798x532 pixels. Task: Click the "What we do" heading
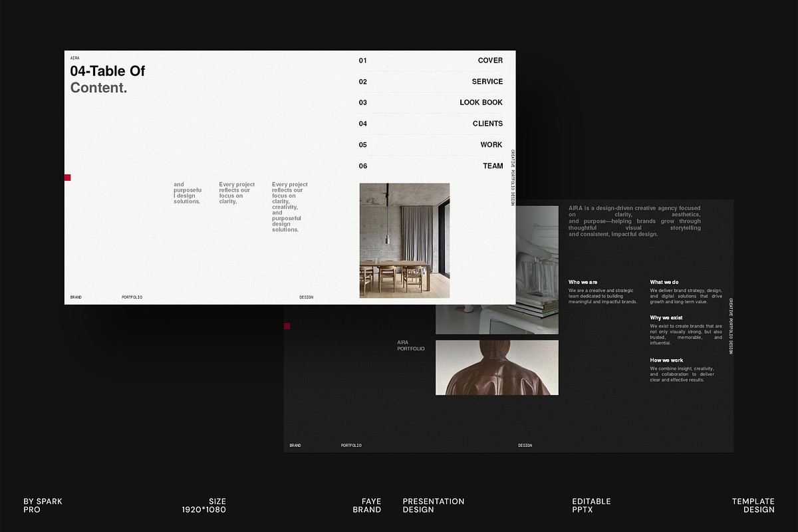coord(664,283)
